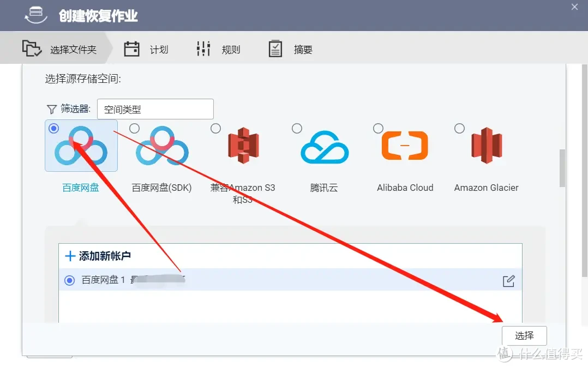Click the restore job header icon
This screenshot has height=368, width=588.
36,14
